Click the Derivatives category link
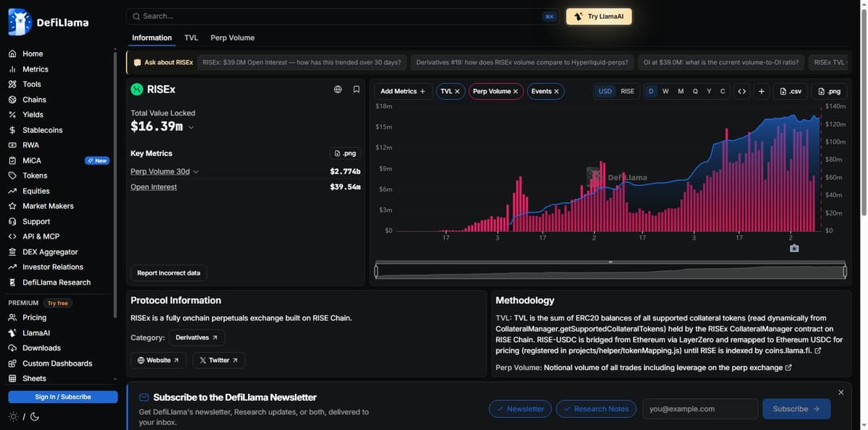868x430 pixels. pos(197,337)
